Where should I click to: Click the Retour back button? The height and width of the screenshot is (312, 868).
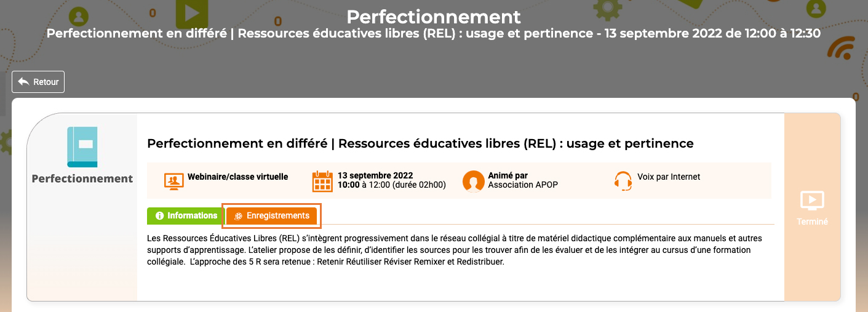coord(38,82)
